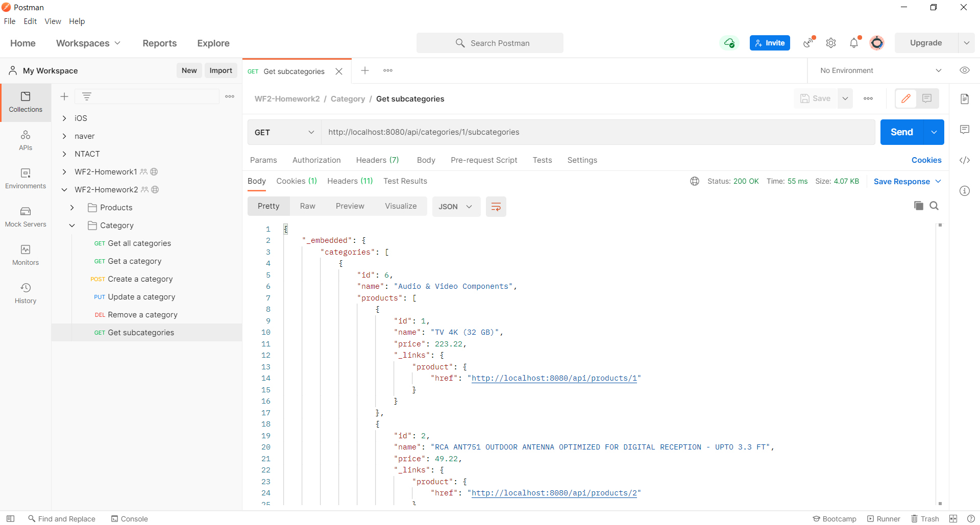Open the HTTP method GET dropdown
980x525 pixels.
click(x=284, y=132)
